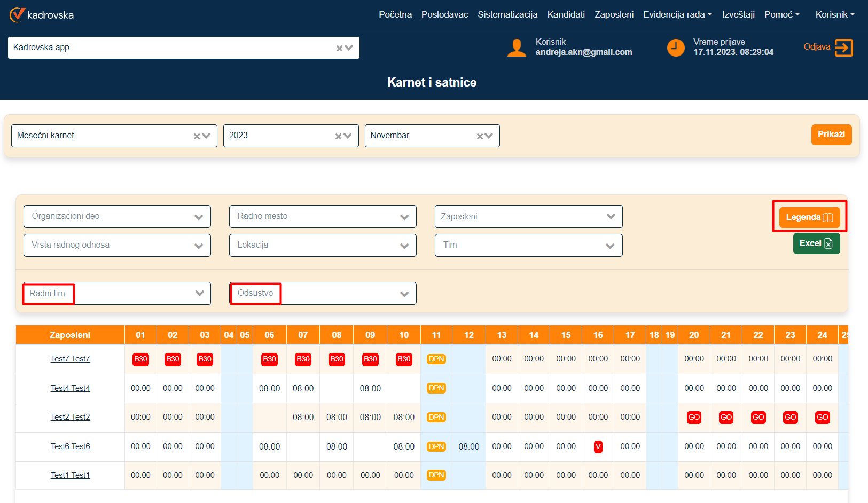The height and width of the screenshot is (503, 868).
Task: Click the orange clock login-time icon
Action: coord(676,48)
